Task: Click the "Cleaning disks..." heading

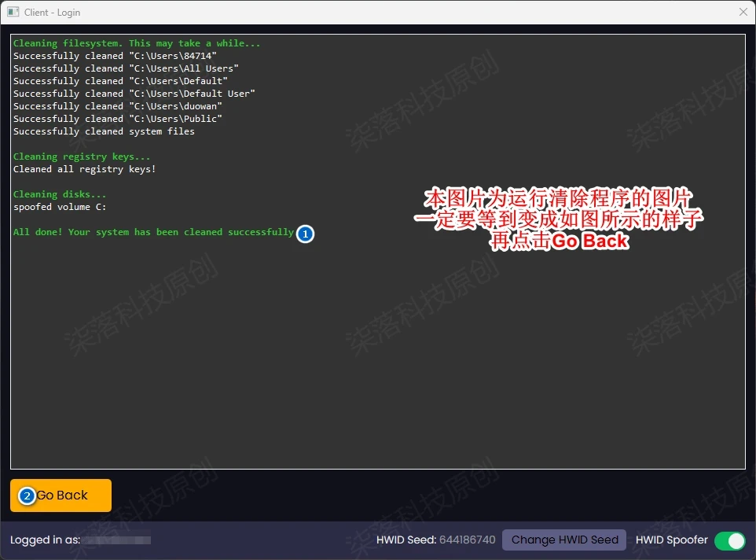Action: [x=59, y=194]
